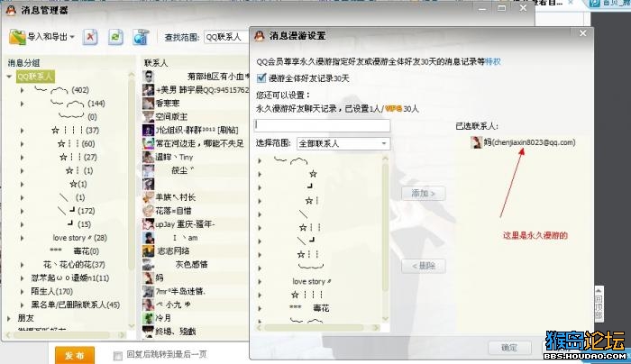Click the 查找范围 QQ联系人 field

[x=226, y=37]
